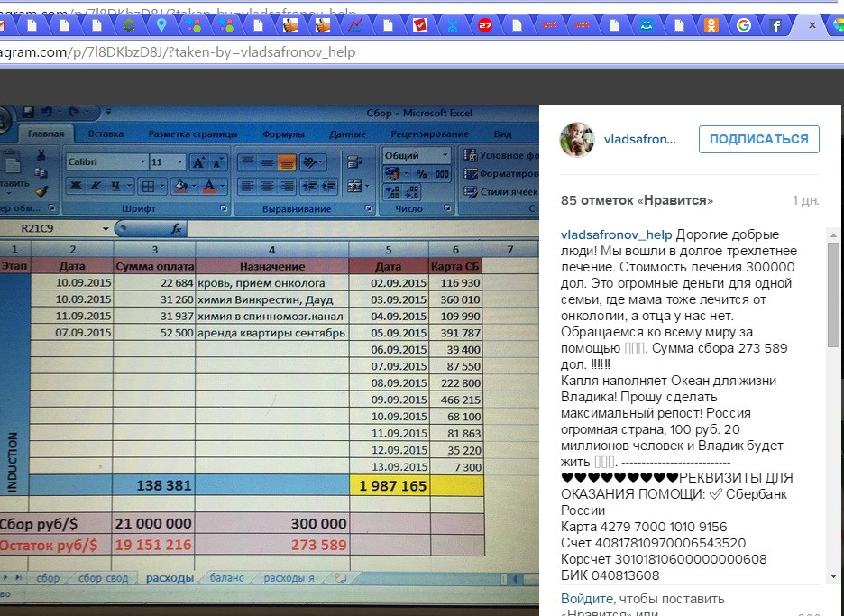Click the Excel save floppy icon
This screenshot has height=616, width=844.
[28, 113]
